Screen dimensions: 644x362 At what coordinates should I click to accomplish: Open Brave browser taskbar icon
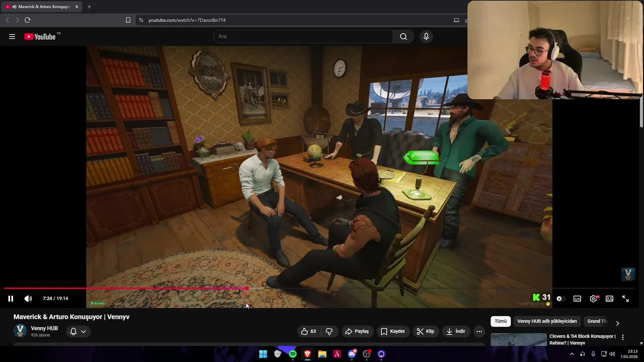tap(307, 354)
